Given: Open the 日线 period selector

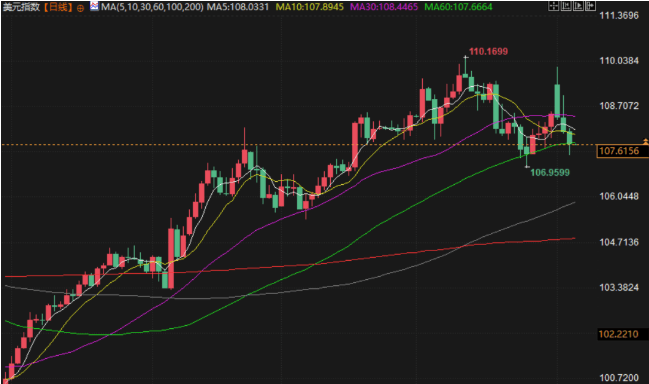Looking at the screenshot, I should point(58,7).
